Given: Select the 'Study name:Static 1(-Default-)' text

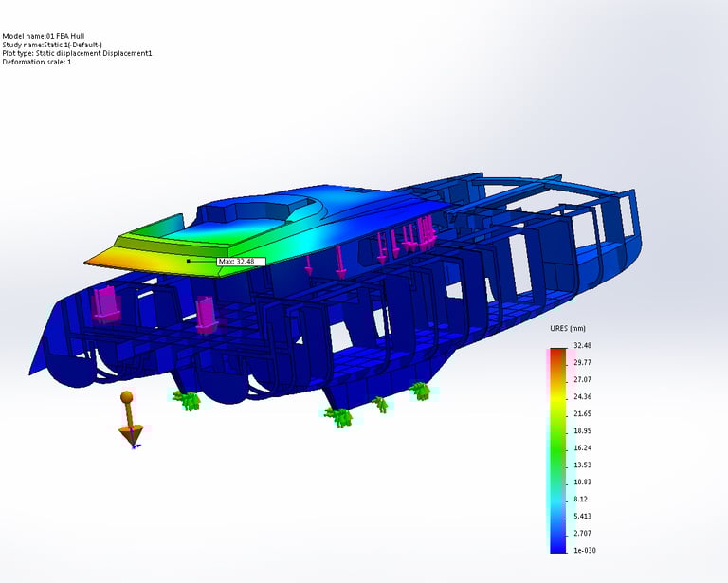Looking at the screenshot, I should [52, 45].
